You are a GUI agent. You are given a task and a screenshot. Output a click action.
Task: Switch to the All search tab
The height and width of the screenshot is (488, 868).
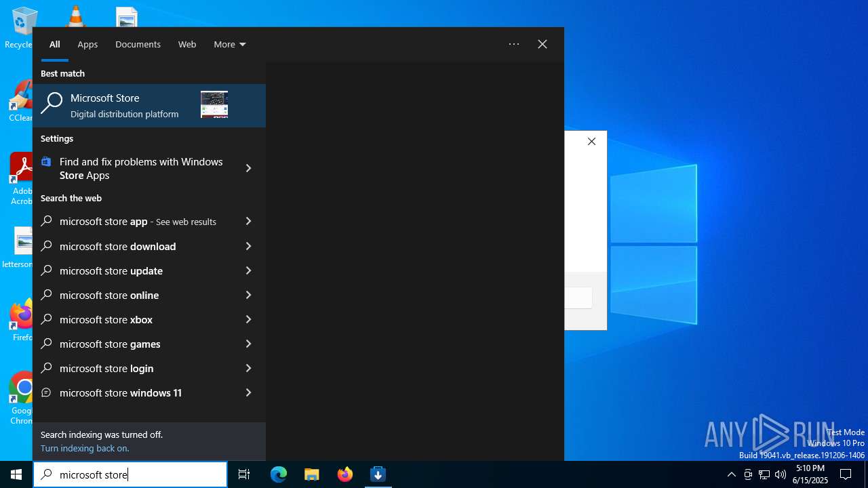[55, 44]
